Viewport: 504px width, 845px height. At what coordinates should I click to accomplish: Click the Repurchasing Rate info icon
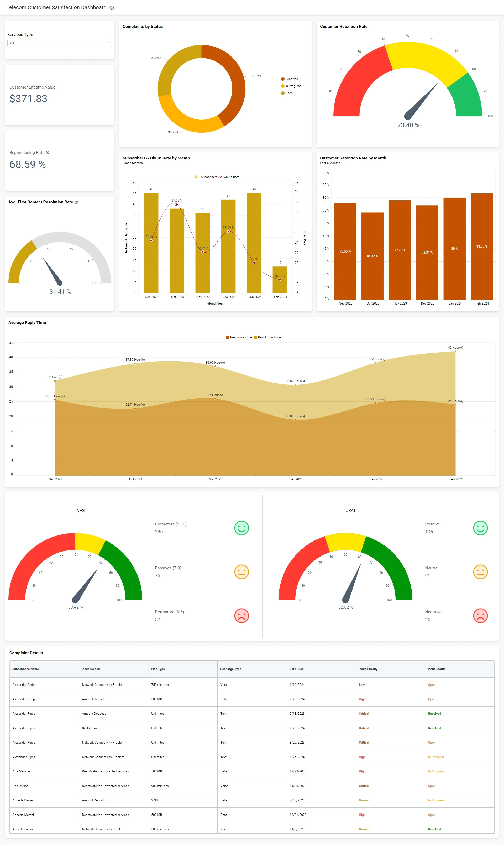pyautogui.click(x=47, y=153)
